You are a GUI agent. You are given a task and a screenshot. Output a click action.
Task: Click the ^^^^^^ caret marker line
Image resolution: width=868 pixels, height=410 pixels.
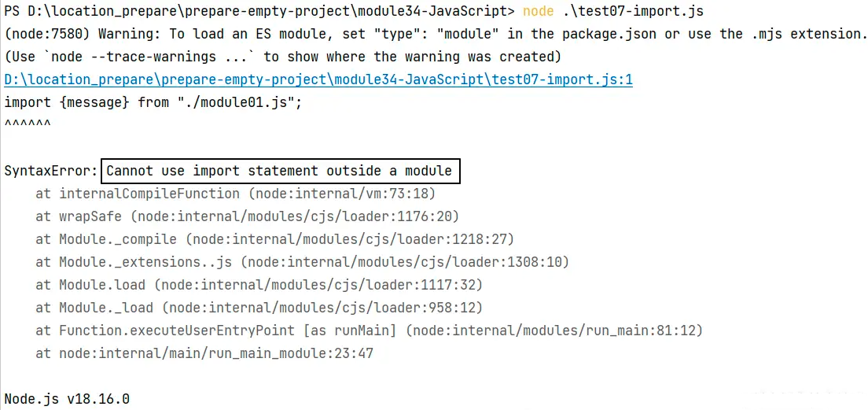pyautogui.click(x=27, y=123)
